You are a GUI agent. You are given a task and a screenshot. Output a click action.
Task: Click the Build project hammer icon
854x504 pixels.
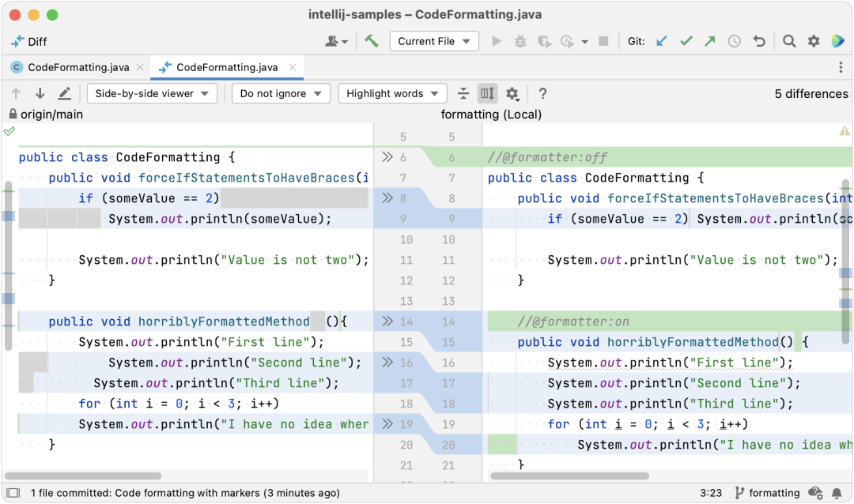pos(372,41)
